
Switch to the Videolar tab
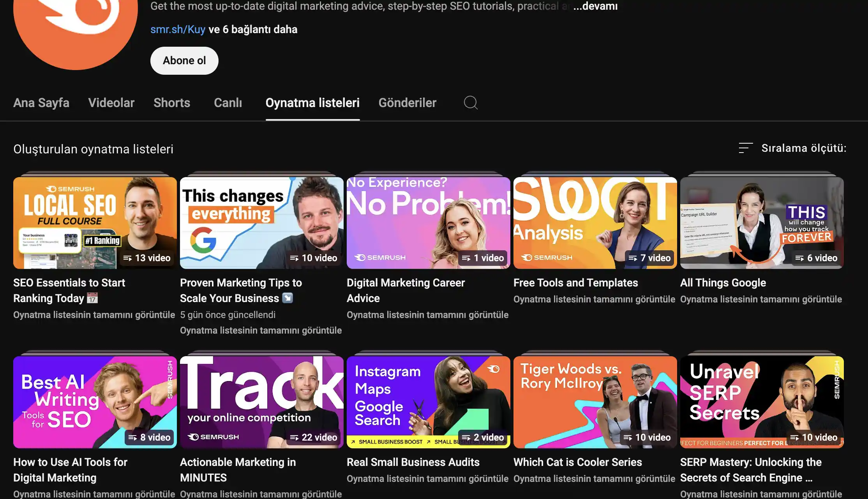click(x=111, y=103)
